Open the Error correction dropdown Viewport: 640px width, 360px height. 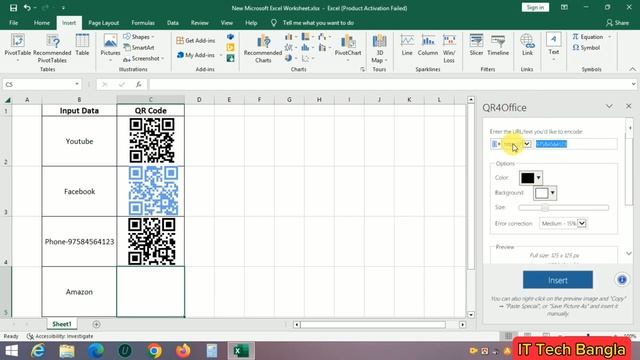[x=563, y=223]
